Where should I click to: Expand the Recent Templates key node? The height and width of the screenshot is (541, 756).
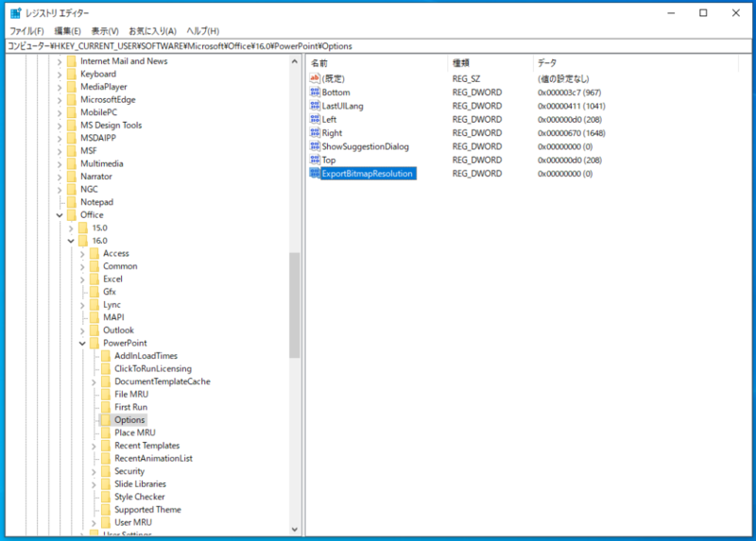coord(94,446)
